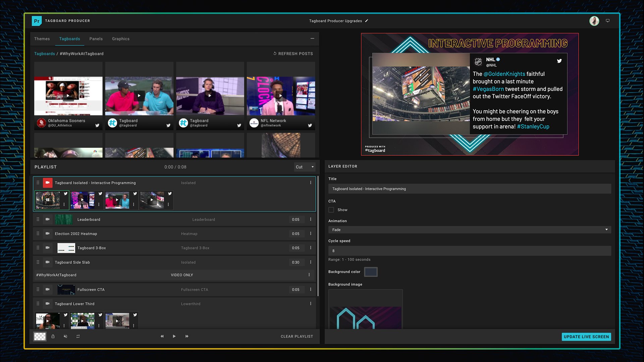Toggle the monitor icon in top right corner

coord(607,20)
